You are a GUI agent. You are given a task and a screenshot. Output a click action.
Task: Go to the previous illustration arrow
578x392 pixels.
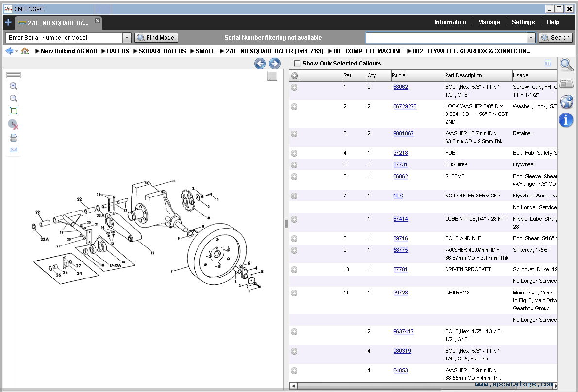[x=260, y=64]
